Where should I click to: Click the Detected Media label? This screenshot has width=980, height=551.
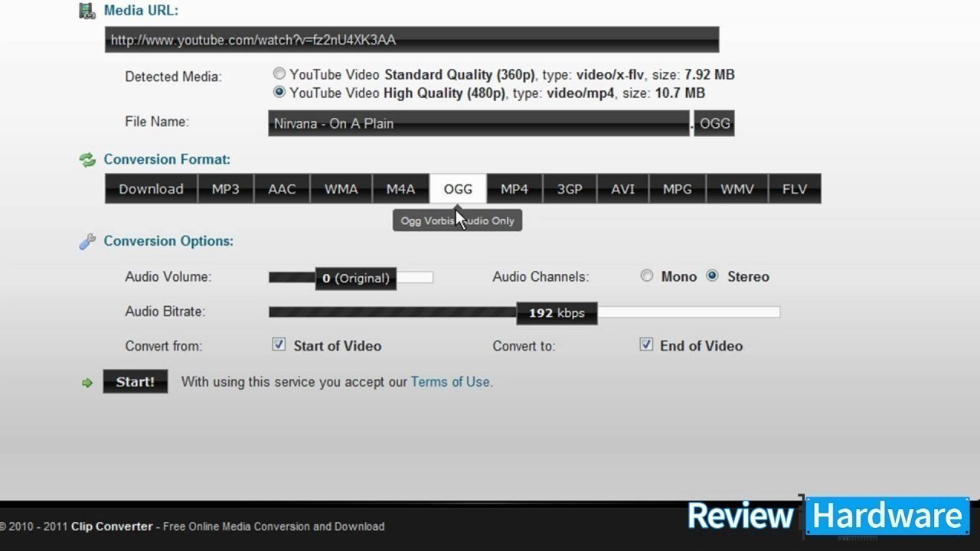coord(173,77)
